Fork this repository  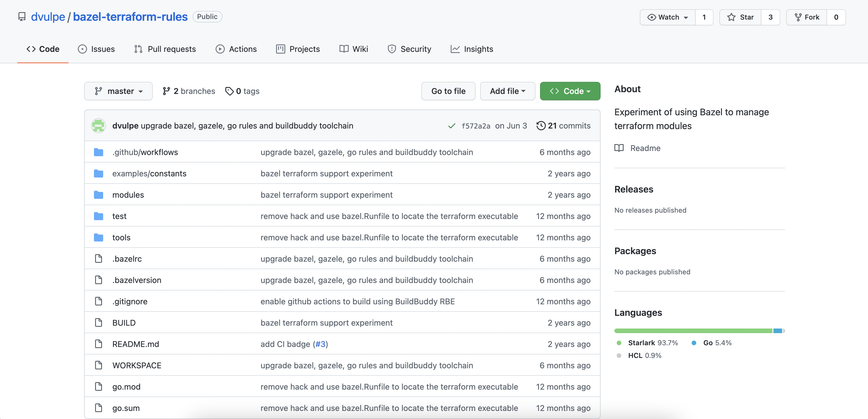(x=806, y=17)
